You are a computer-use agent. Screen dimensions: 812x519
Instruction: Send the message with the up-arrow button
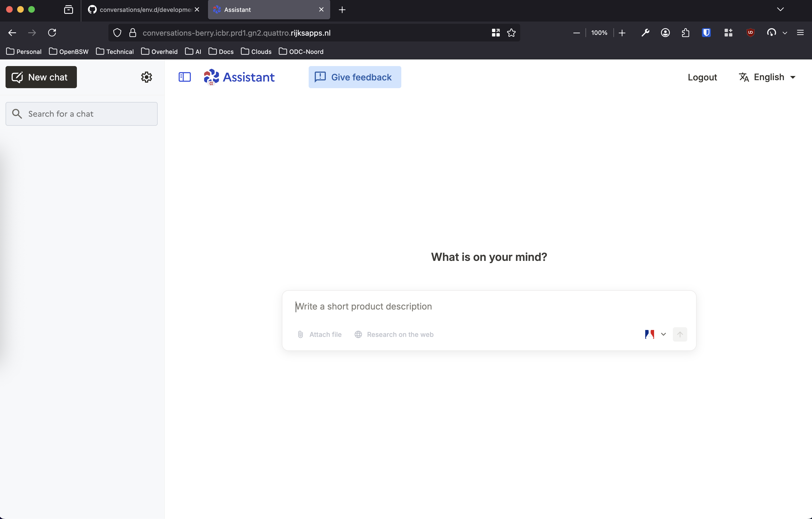tap(680, 334)
